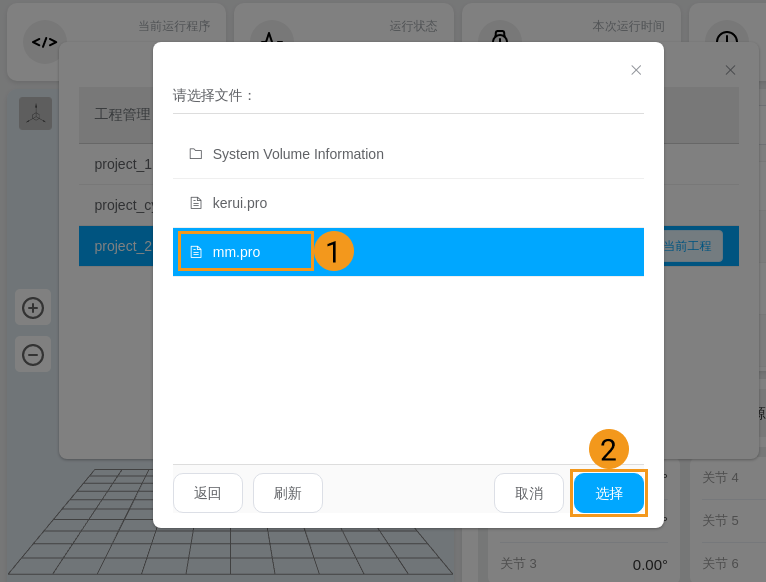Click the 关节 4 joint label
Image resolution: width=766 pixels, height=582 pixels.
720,477
